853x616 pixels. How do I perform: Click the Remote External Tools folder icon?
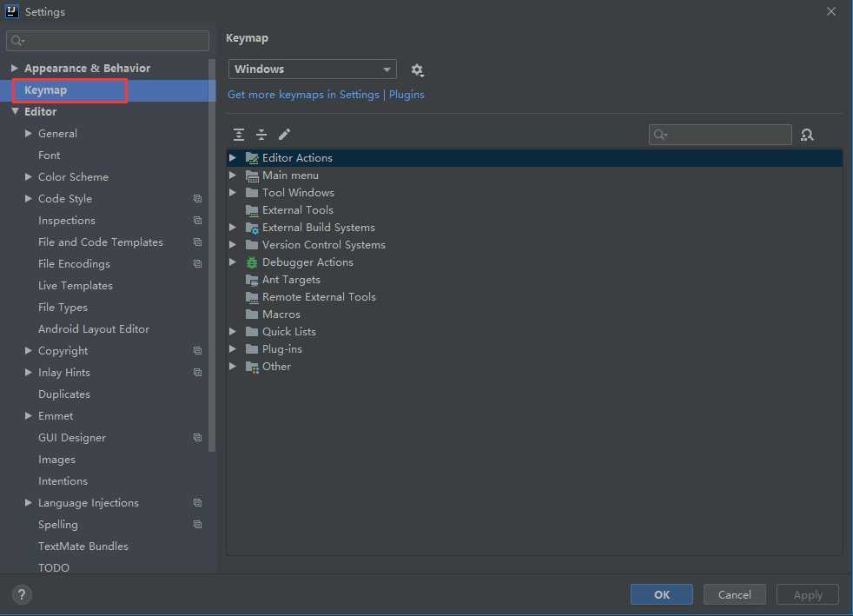(x=252, y=297)
